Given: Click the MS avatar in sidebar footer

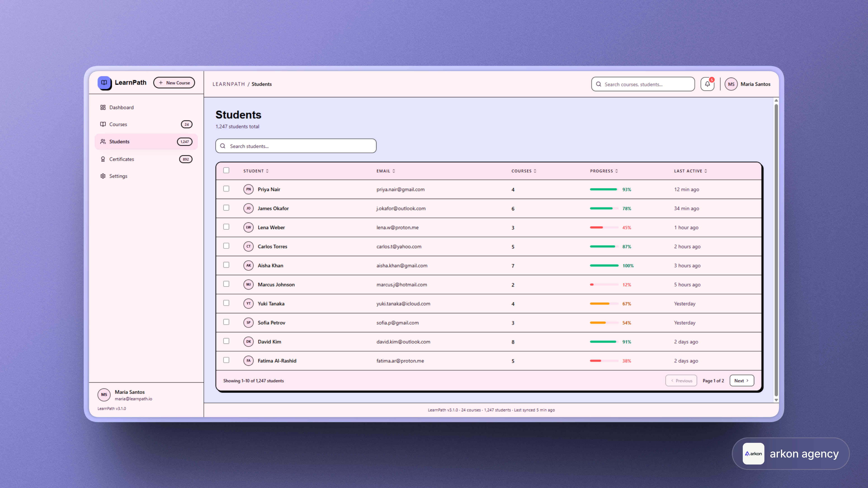Looking at the screenshot, I should point(104,395).
